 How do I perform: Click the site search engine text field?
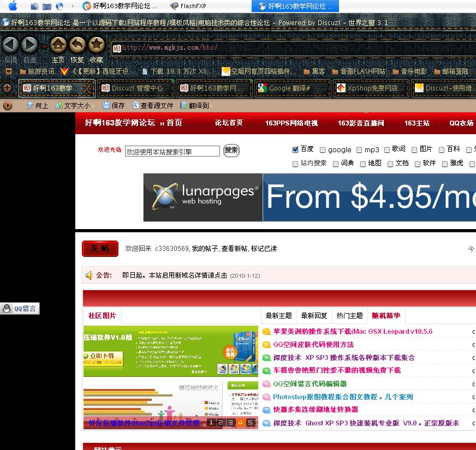pos(172,151)
